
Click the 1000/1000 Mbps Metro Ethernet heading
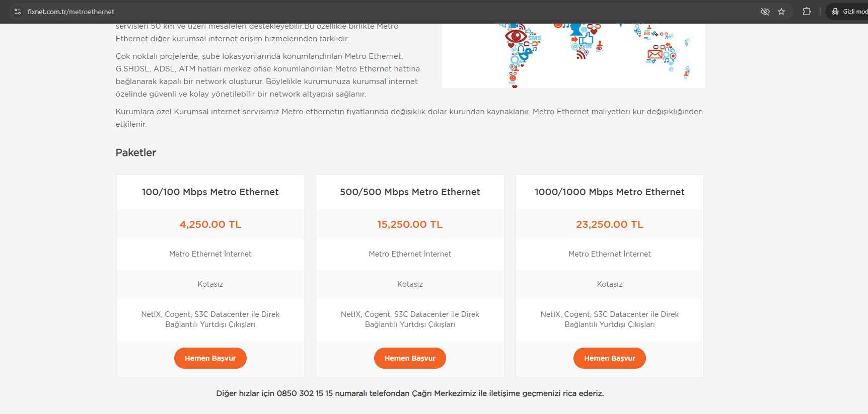[x=609, y=192]
